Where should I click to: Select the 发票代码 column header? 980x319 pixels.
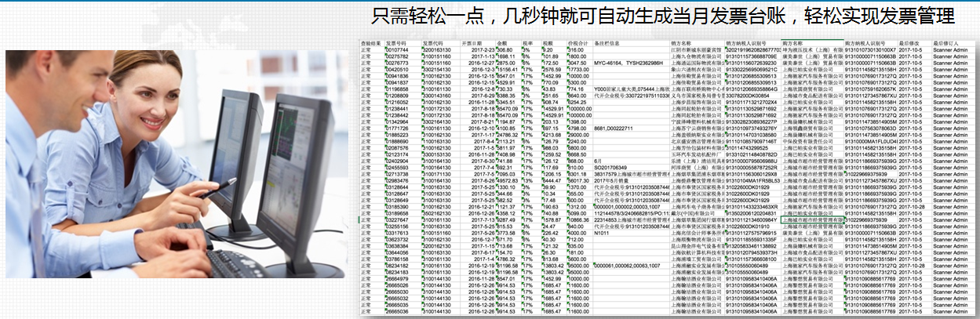click(433, 43)
